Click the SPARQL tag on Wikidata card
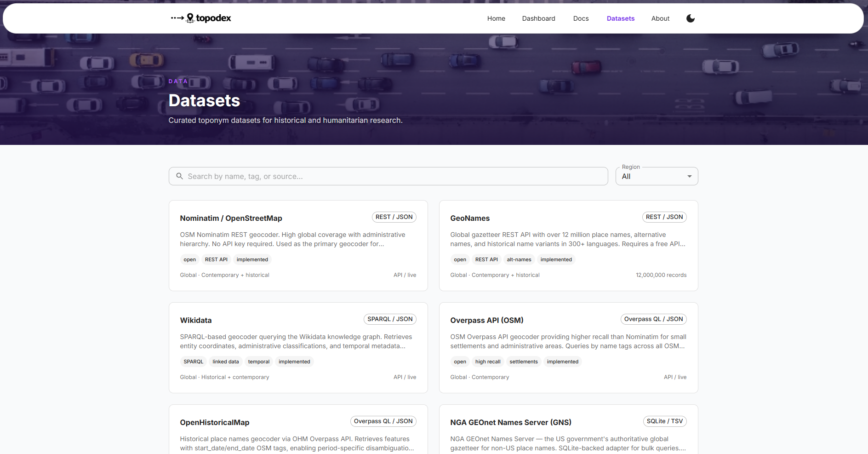Viewport: 868px width, 454px height. point(194,362)
